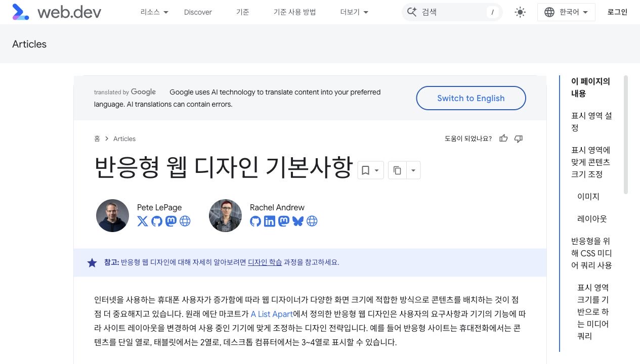The height and width of the screenshot is (364, 640).
Task: Toggle the light/dark theme sun icon
Action: coord(520,12)
